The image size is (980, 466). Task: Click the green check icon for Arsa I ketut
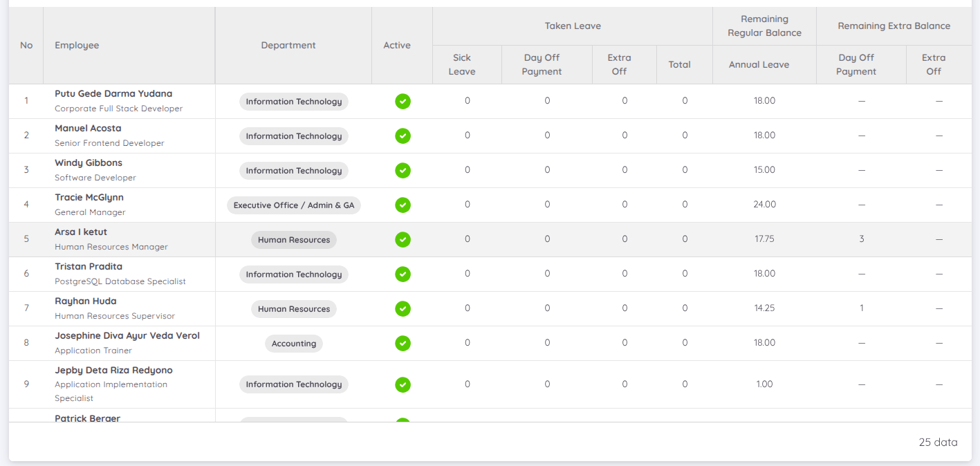[x=403, y=239]
